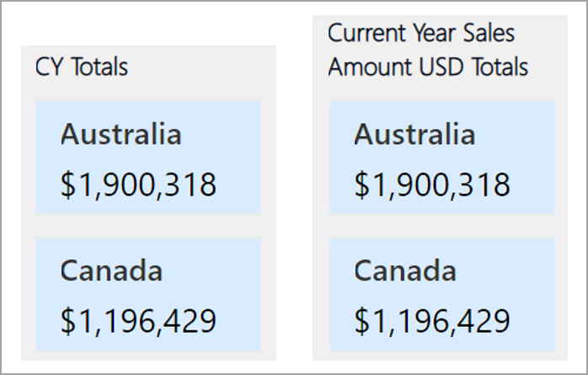
Task: Select the Australia card under CY Totals
Action: click(148, 157)
